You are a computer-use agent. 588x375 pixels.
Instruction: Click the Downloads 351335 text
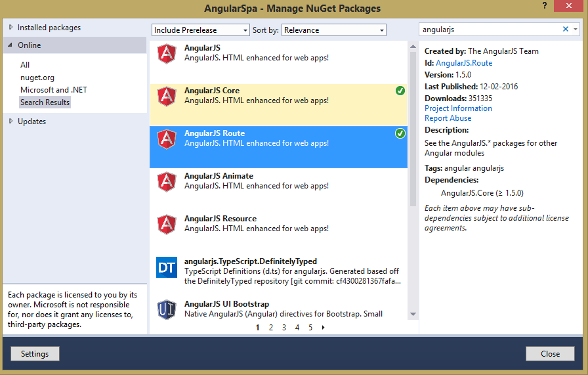pyautogui.click(x=458, y=99)
